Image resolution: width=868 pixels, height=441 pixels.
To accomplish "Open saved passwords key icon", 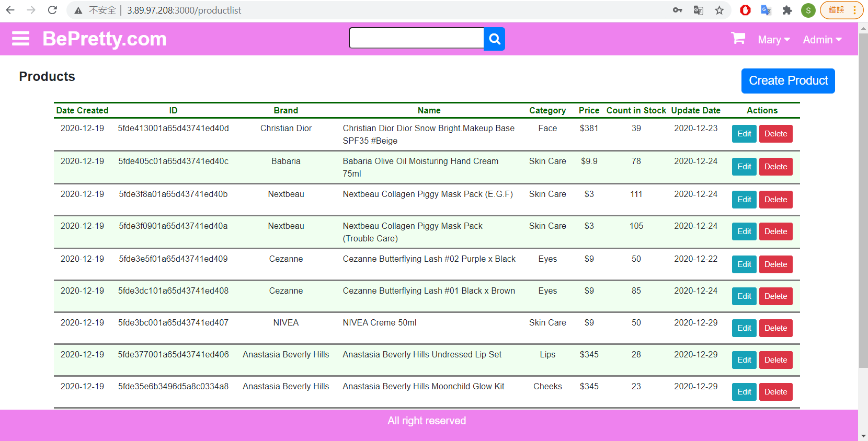I will 678,10.
